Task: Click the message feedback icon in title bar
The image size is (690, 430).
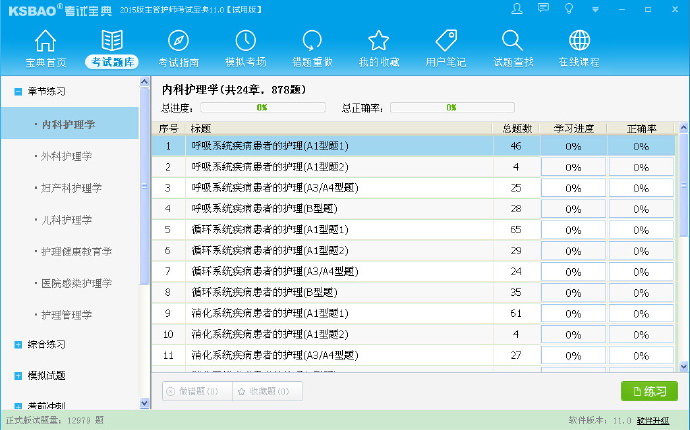Action: (543, 8)
